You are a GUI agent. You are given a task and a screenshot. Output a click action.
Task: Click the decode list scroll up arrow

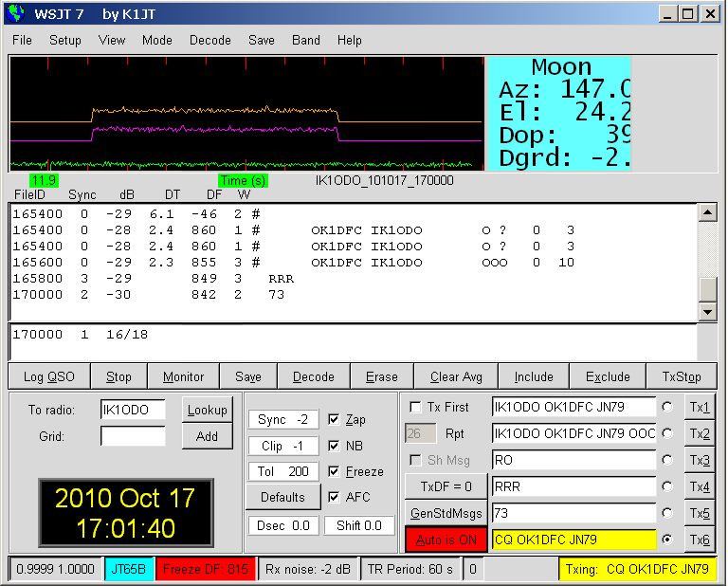[x=707, y=212]
